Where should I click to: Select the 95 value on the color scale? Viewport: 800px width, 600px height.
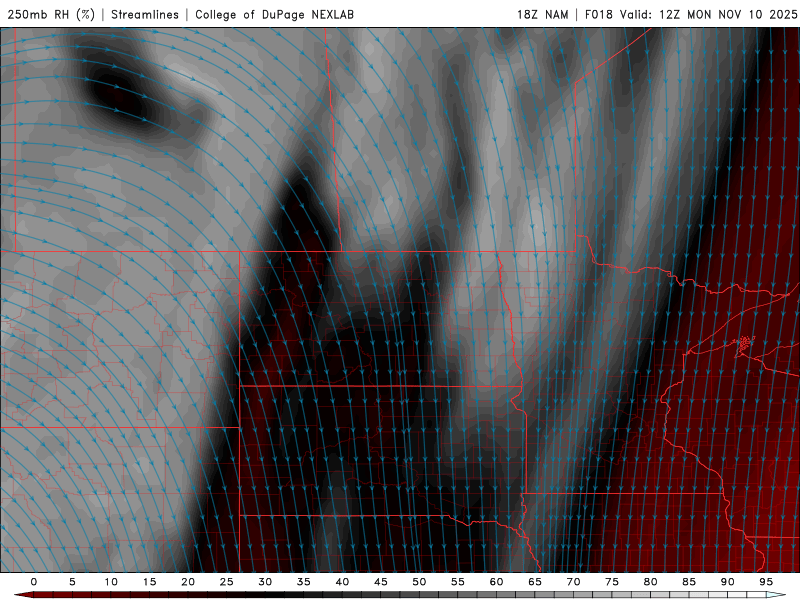click(766, 582)
